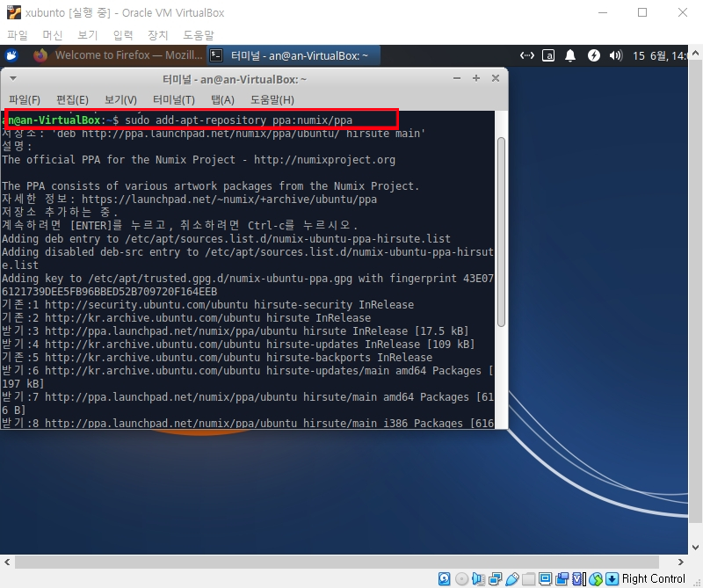The width and height of the screenshot is (703, 588).
Task: Click the VirtualBox keyboard capture arrow icon
Action: tap(612, 578)
